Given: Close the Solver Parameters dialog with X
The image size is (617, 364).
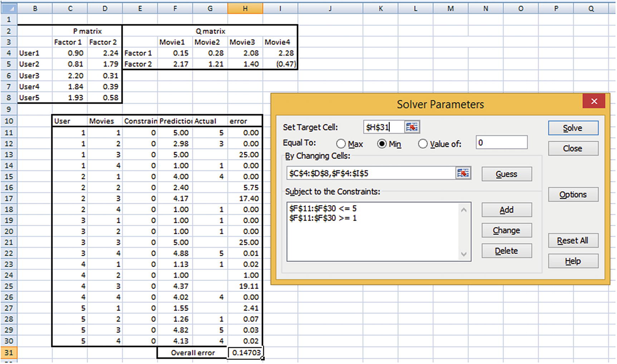Looking at the screenshot, I should [594, 102].
